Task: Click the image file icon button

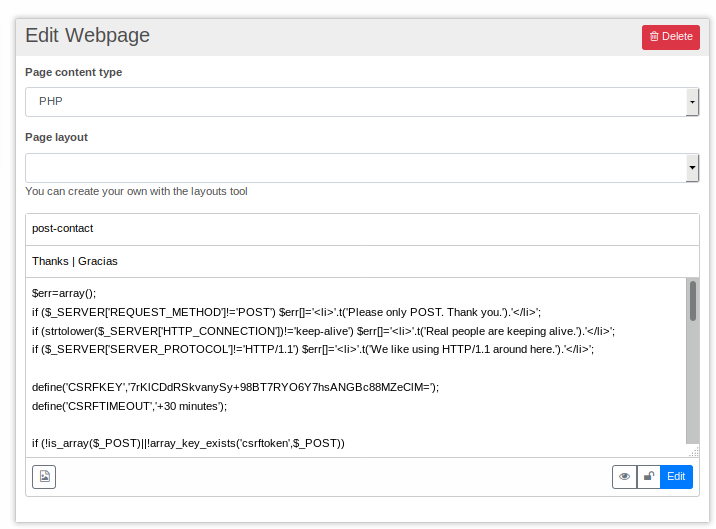Action: (x=44, y=477)
